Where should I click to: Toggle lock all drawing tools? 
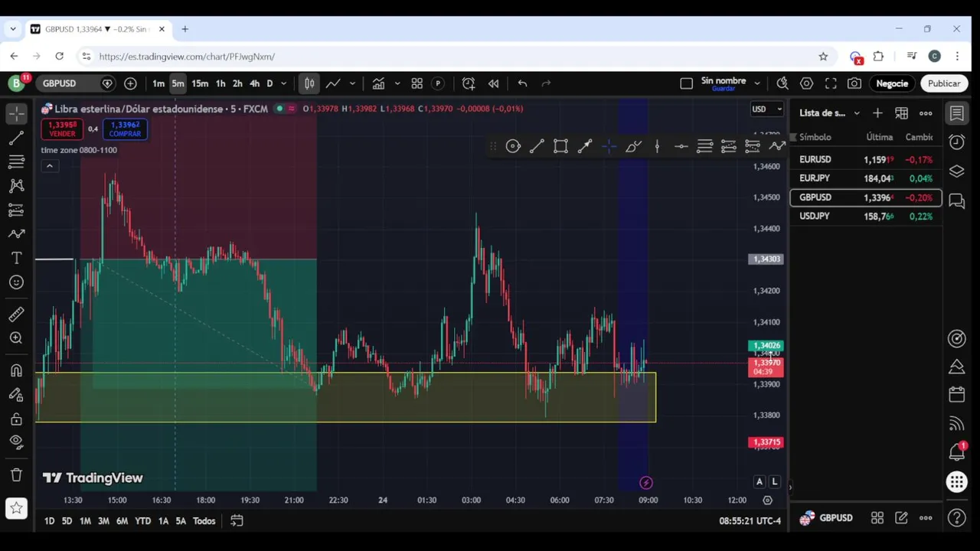pyautogui.click(x=16, y=419)
